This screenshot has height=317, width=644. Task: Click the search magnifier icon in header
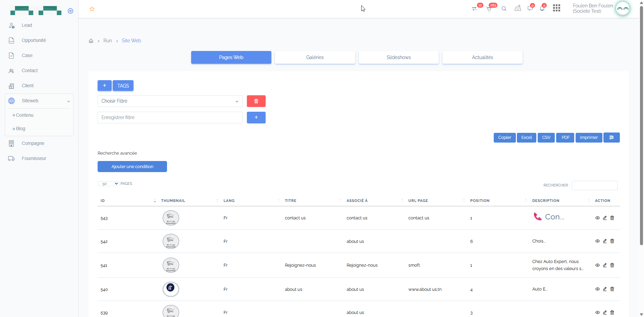tap(504, 9)
